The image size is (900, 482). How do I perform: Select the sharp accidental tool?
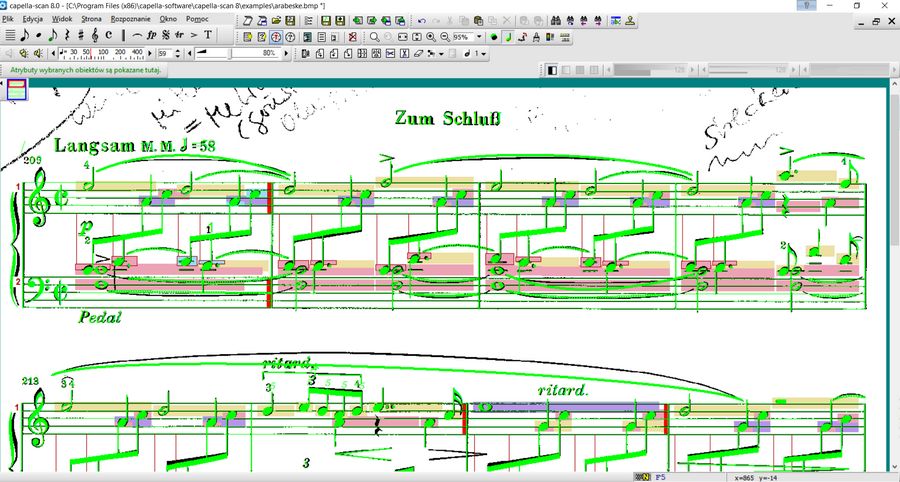pos(81,35)
